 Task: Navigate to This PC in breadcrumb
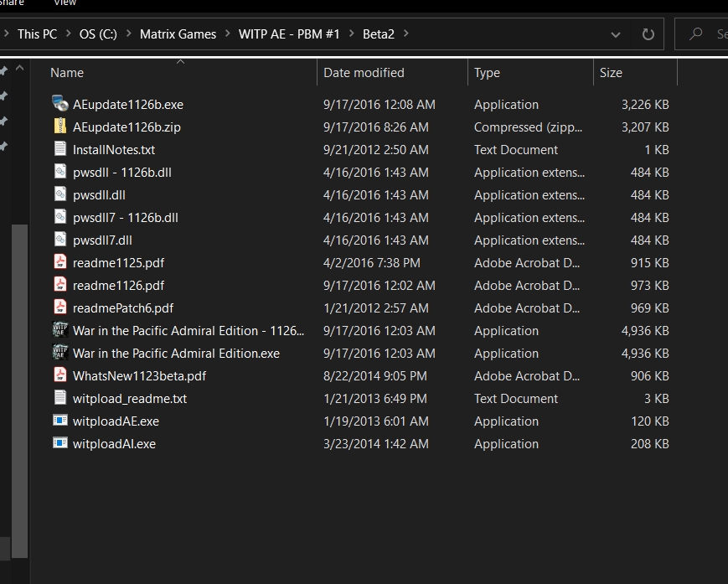click(37, 34)
